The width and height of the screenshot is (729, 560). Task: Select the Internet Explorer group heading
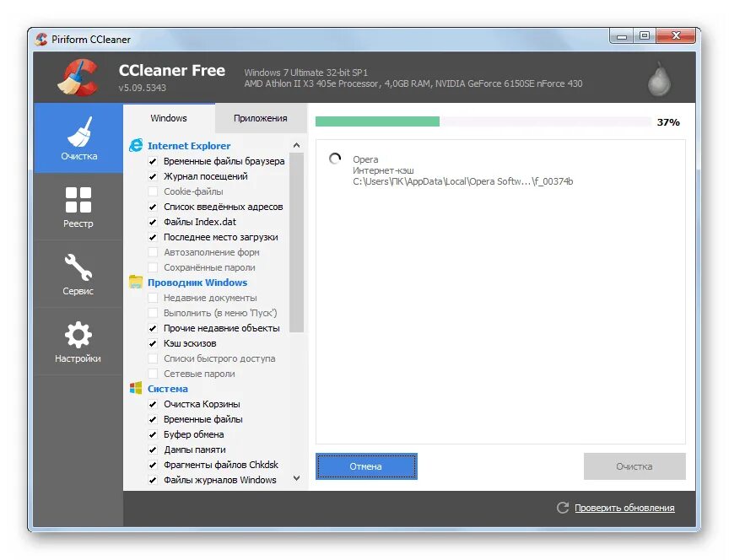189,146
